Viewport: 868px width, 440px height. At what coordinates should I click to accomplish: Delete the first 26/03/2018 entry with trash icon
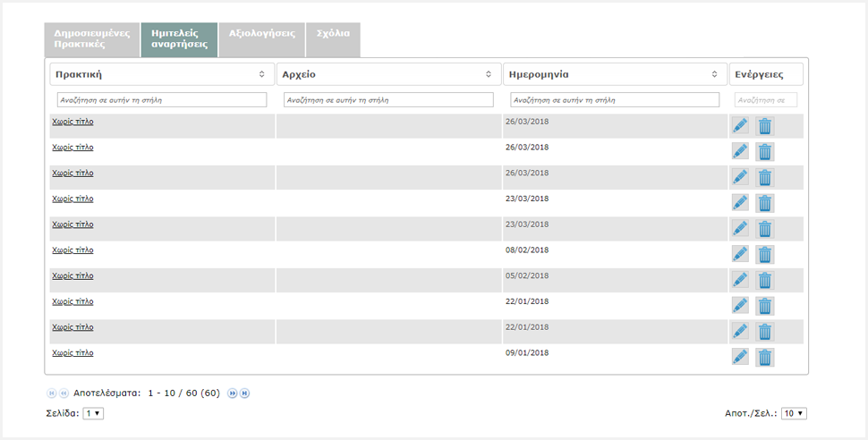tap(764, 126)
